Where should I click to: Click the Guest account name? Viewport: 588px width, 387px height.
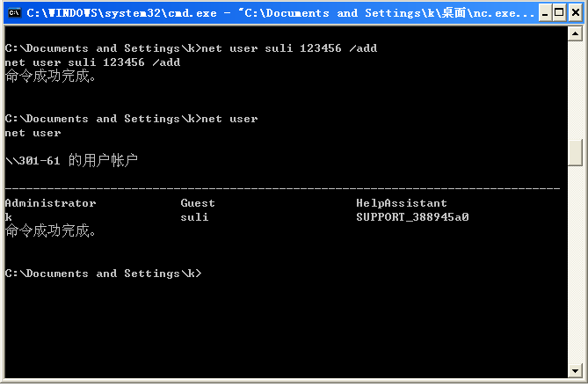[x=198, y=203]
